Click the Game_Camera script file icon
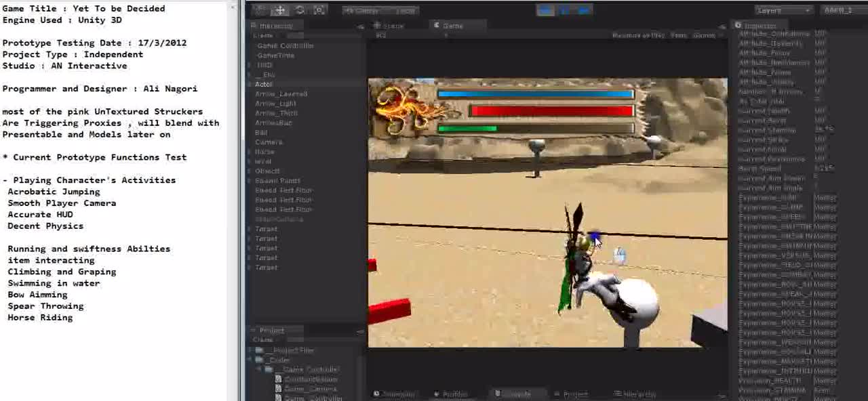 coord(279,389)
